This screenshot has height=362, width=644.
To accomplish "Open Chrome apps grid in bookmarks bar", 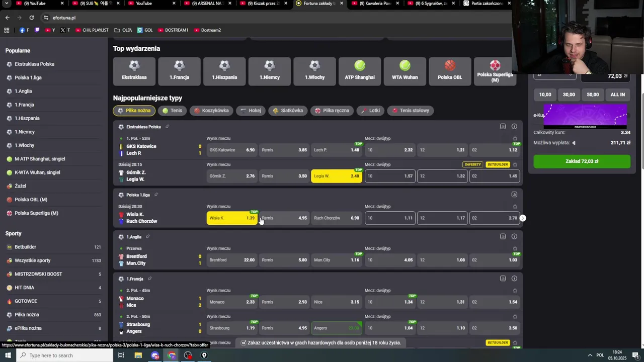I will click(7, 30).
